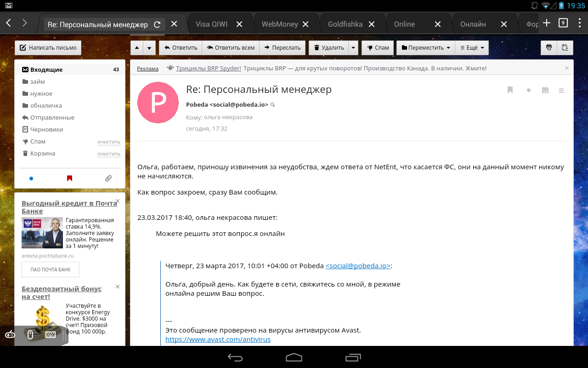588x368 pixels.
Task: Filter messages with attachments via paperclip
Action: tap(108, 178)
